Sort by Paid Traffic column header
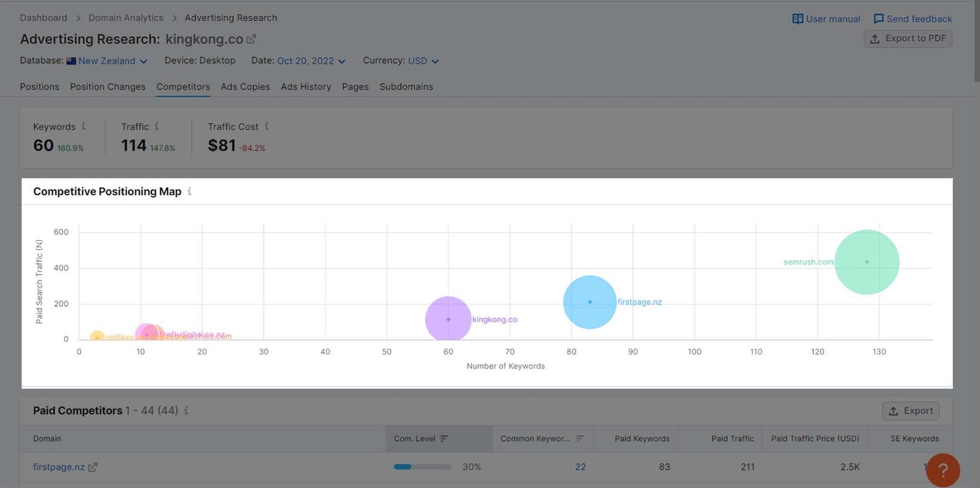Image resolution: width=980 pixels, height=488 pixels. coord(733,438)
